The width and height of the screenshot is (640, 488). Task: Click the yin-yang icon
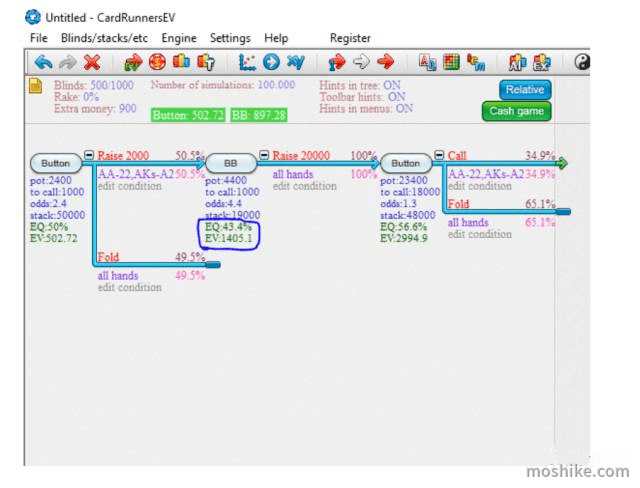click(582, 62)
